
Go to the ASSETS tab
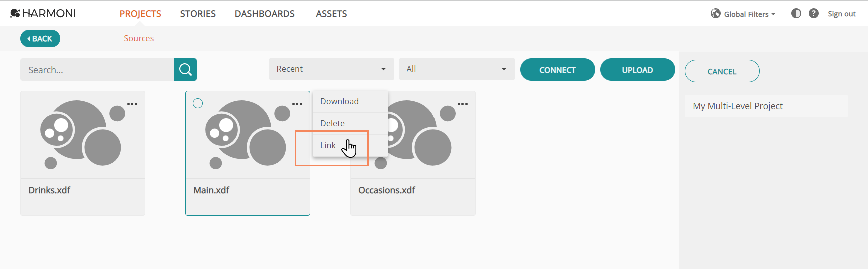[331, 14]
